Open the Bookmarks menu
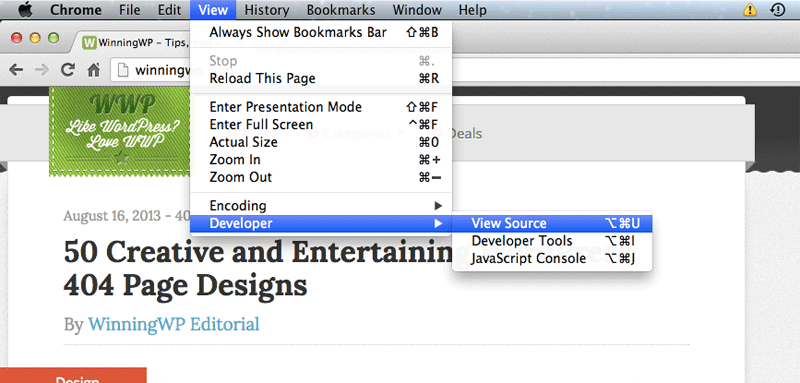This screenshot has width=800, height=383. point(341,10)
